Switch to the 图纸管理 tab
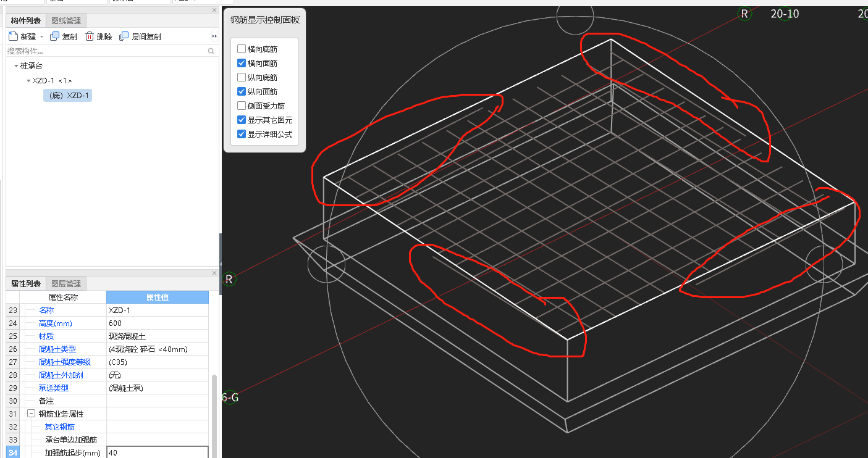868x458 pixels. click(x=66, y=21)
